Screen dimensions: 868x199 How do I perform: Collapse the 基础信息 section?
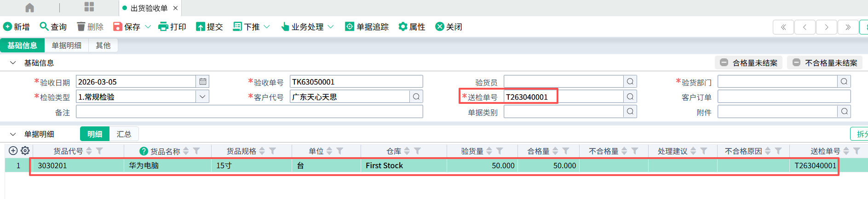tap(13, 63)
